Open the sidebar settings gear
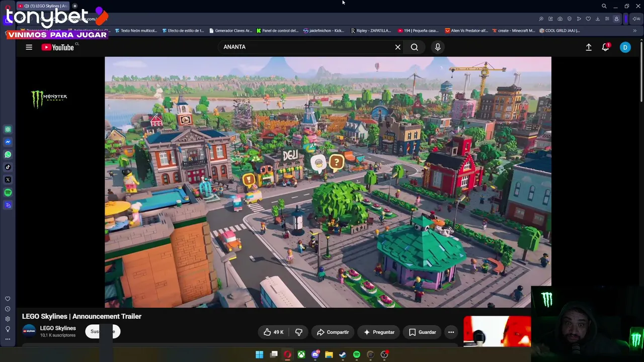This screenshot has height=362, width=644. (x=8, y=319)
